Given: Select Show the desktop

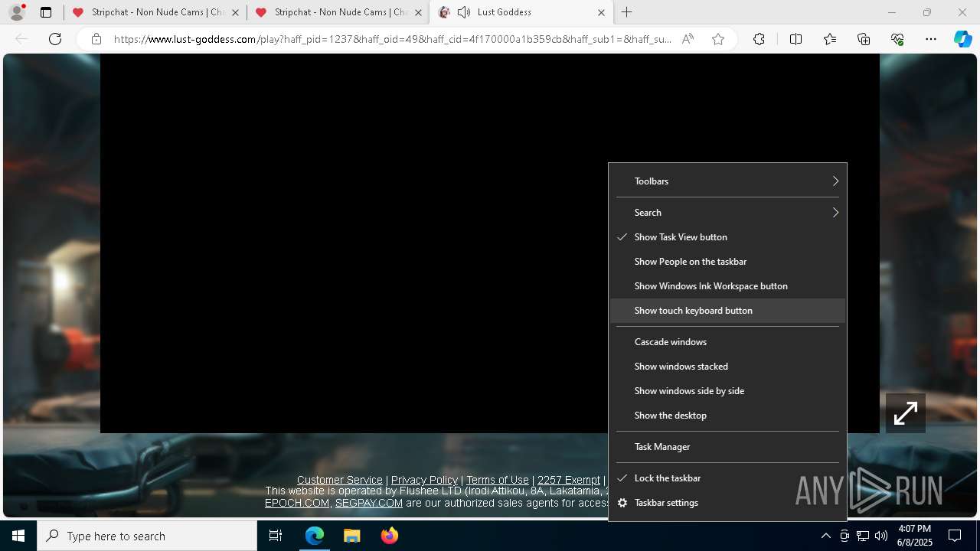Looking at the screenshot, I should click(x=727, y=416).
